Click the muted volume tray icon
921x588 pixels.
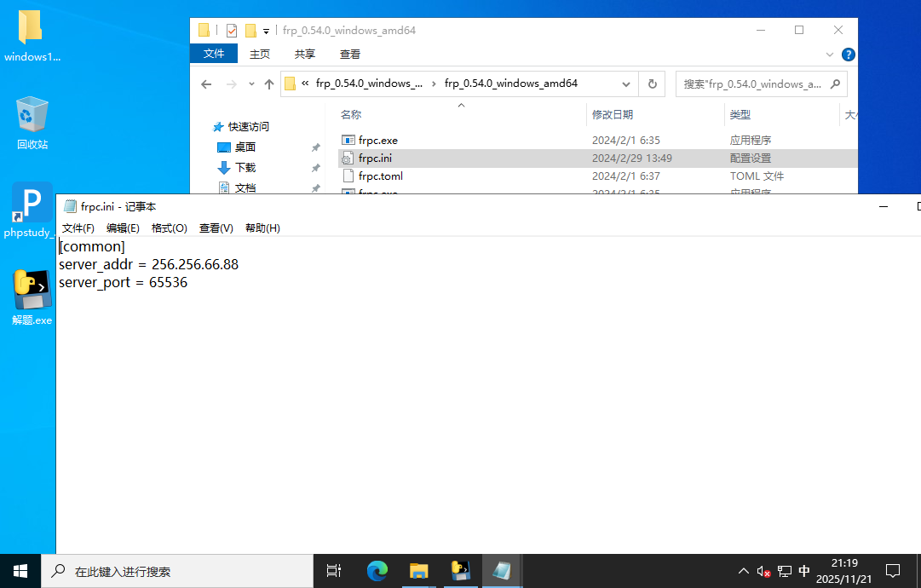point(763,571)
